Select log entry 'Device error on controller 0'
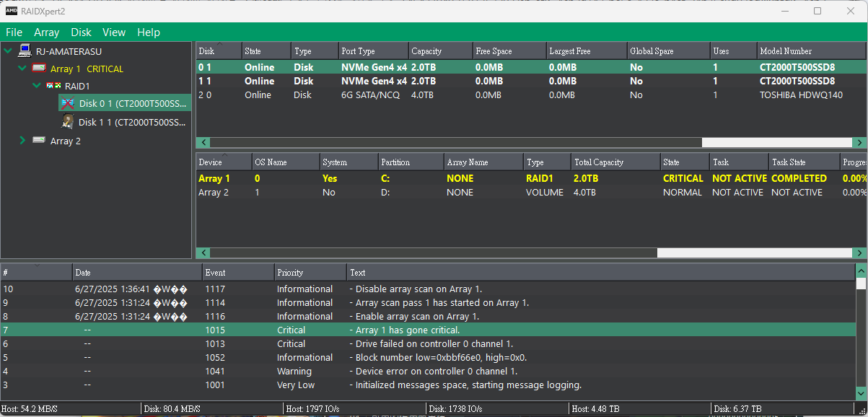The image size is (868, 417). click(428, 372)
